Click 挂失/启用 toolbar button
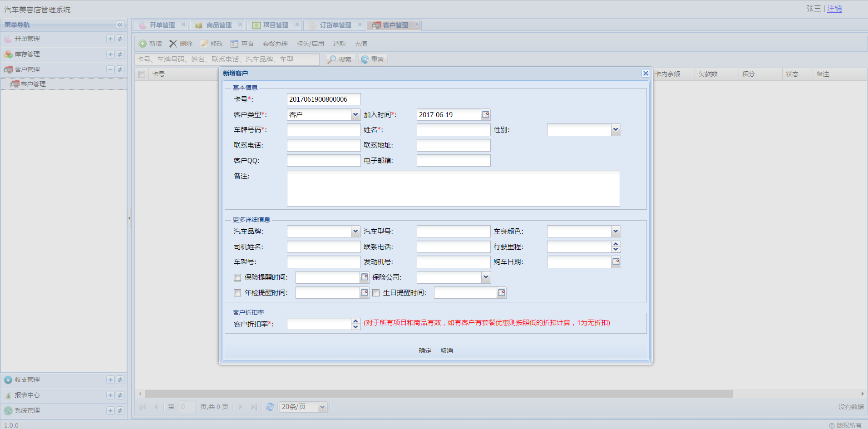The width and height of the screenshot is (868, 429). tap(310, 44)
